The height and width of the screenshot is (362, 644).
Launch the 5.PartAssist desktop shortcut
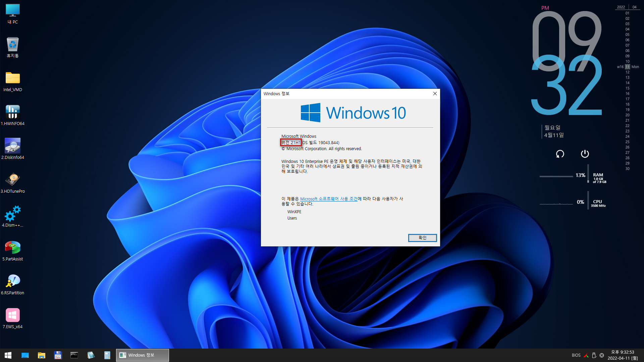13,251
